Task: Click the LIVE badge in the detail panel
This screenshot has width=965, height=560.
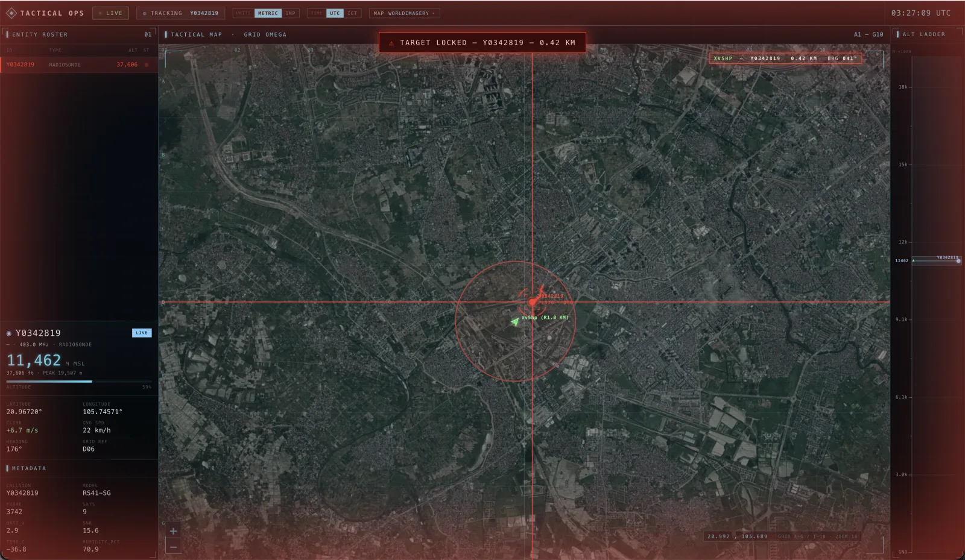Action: (142, 333)
